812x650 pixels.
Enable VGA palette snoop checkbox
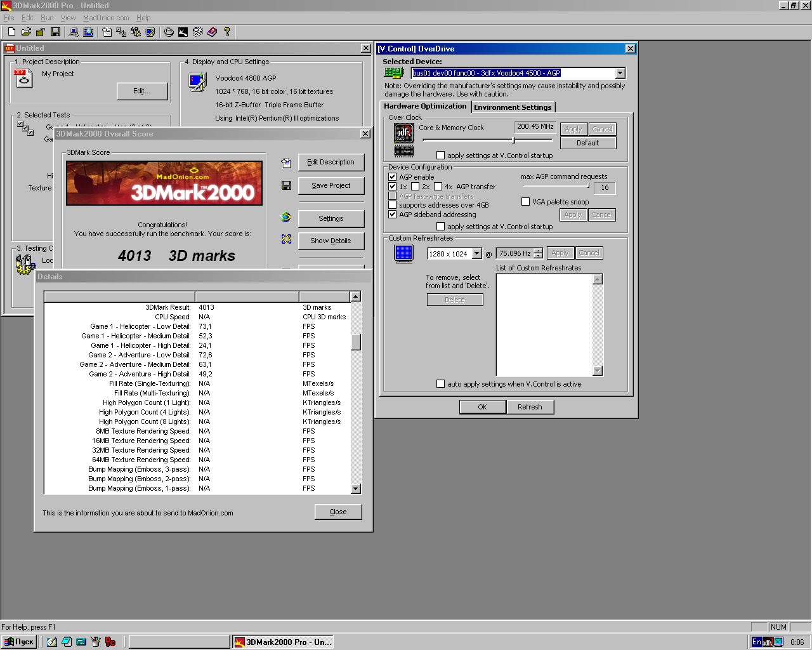(525, 202)
